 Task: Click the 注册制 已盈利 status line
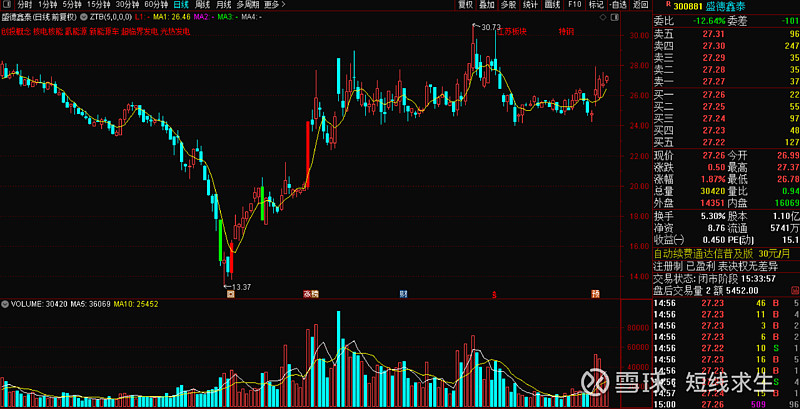click(x=715, y=266)
